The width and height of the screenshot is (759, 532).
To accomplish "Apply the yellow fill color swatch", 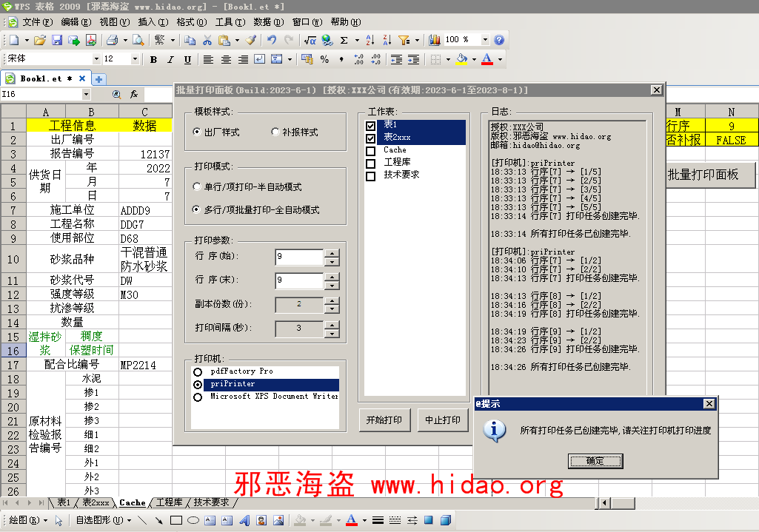I will [x=462, y=59].
